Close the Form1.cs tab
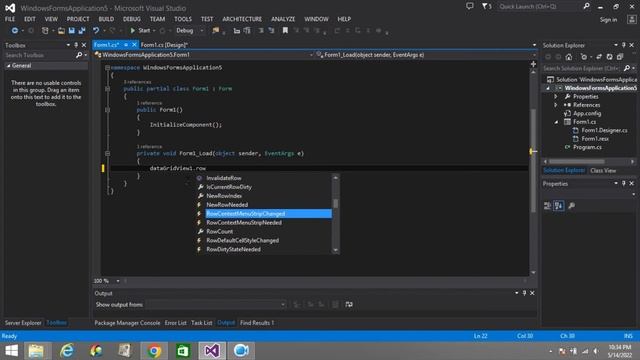 [134, 45]
